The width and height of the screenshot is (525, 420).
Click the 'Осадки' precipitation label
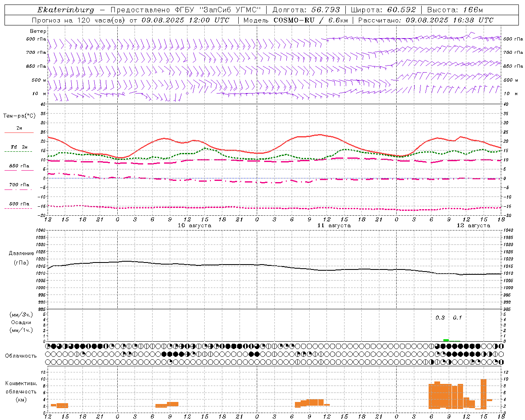pos(21,322)
